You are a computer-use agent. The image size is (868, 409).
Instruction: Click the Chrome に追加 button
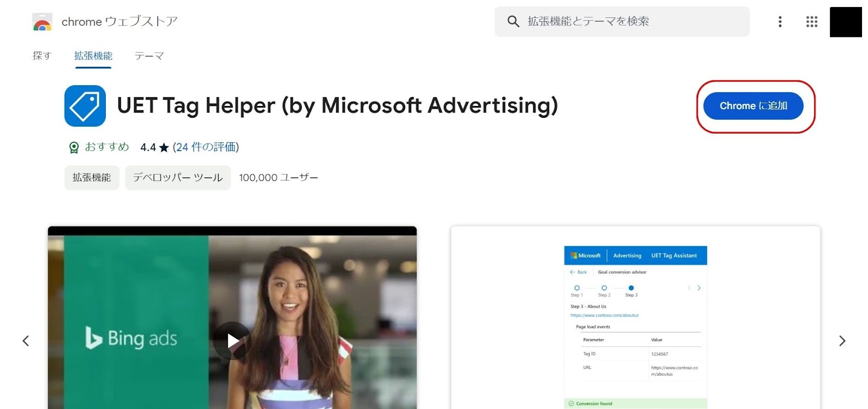753,106
